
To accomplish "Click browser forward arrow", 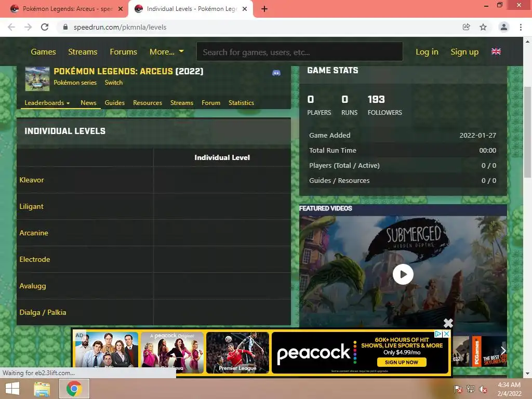I will coord(28,27).
